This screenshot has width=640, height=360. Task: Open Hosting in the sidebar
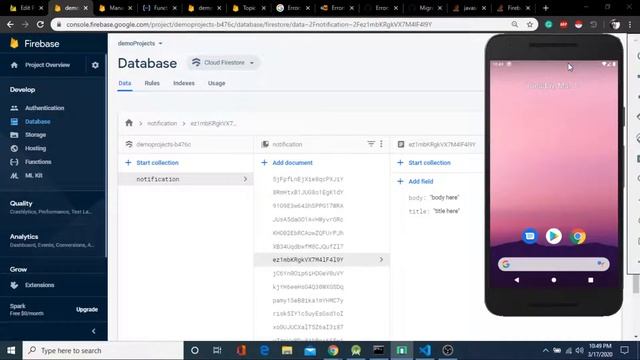tap(36, 149)
